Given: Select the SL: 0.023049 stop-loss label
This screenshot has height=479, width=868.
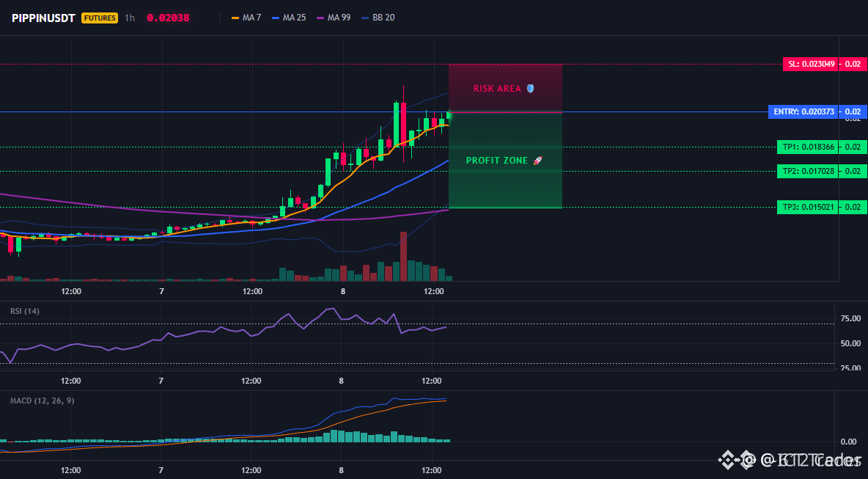Looking at the screenshot, I should [x=810, y=65].
